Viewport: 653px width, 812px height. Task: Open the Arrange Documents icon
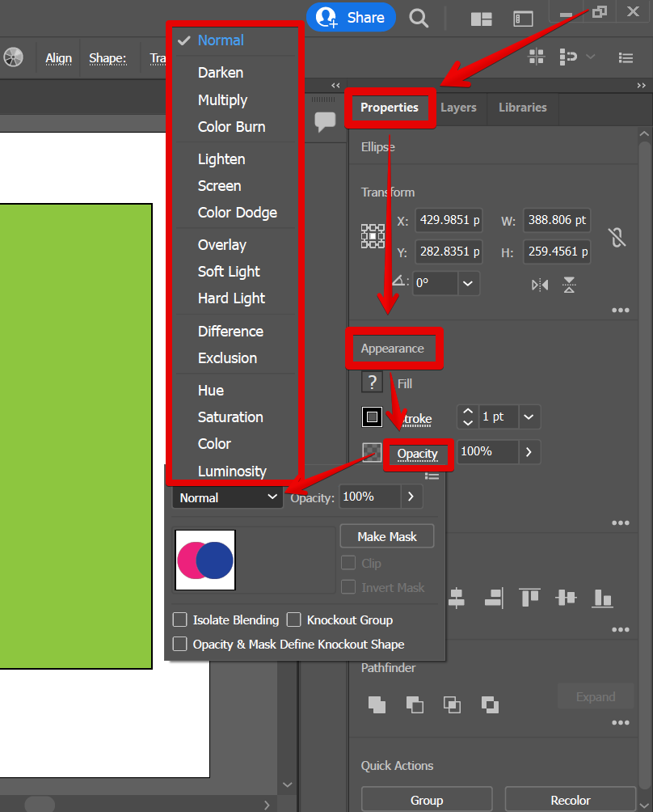[x=482, y=19]
